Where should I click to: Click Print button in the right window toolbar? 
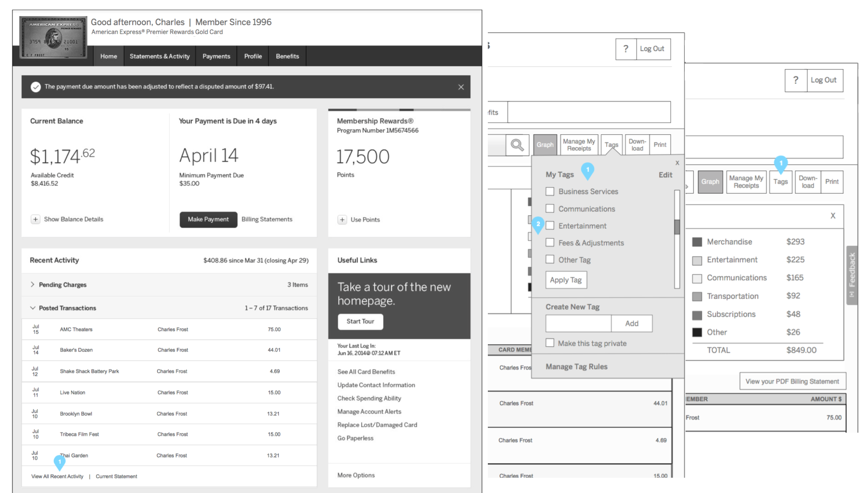[x=832, y=182]
